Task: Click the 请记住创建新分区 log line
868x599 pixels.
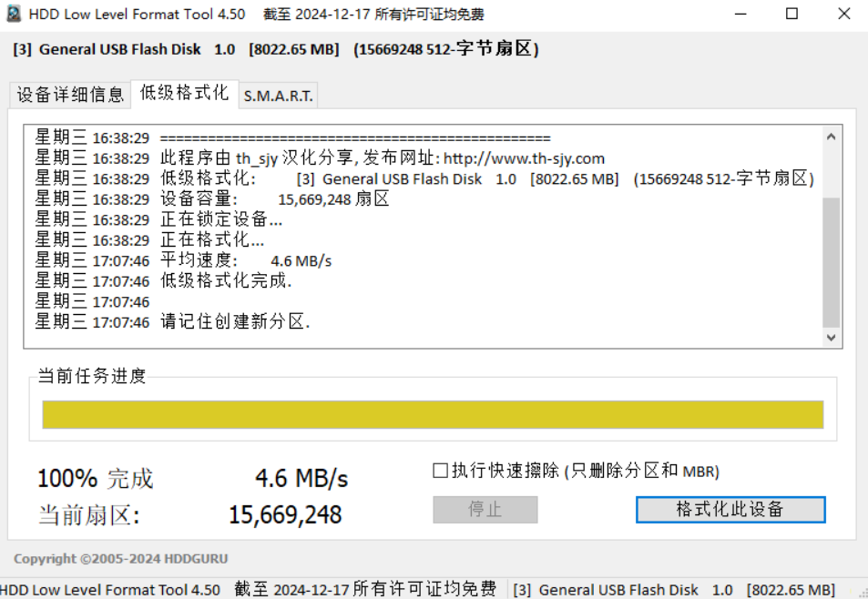Action: click(x=235, y=322)
